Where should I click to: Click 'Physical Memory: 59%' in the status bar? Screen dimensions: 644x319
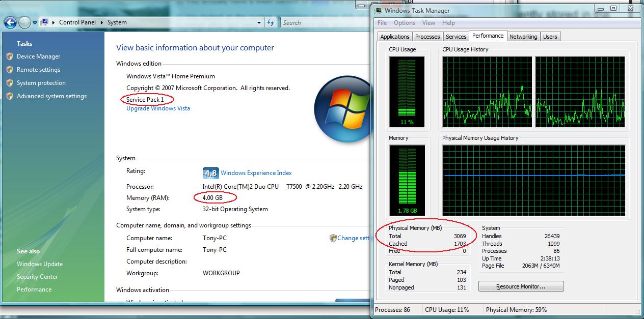pos(516,310)
